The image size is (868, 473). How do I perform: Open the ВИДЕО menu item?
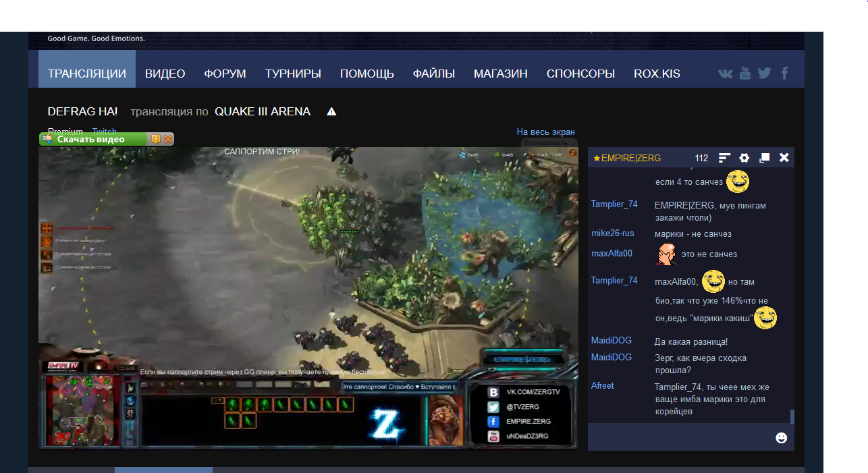coord(165,74)
